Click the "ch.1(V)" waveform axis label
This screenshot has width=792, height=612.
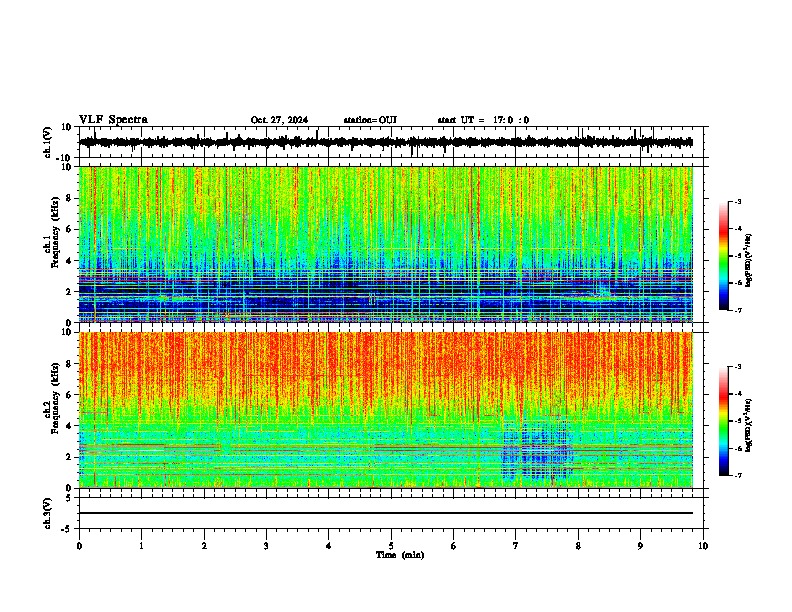tap(48, 142)
